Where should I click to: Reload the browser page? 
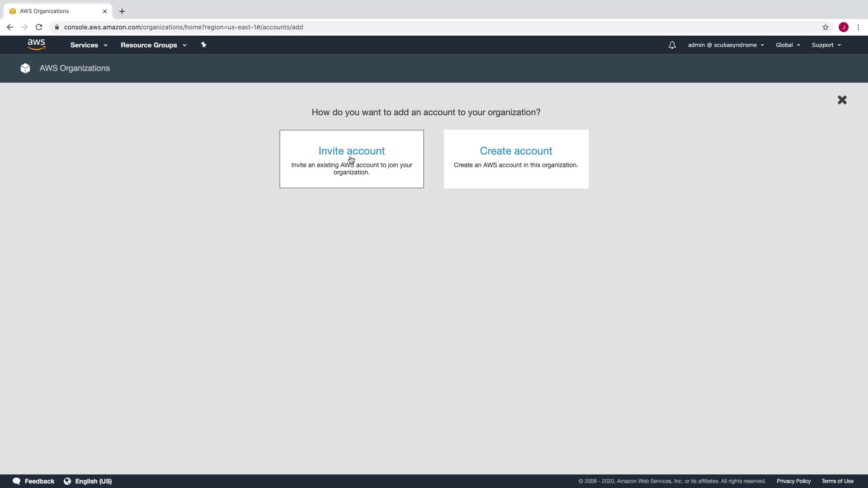click(x=39, y=27)
